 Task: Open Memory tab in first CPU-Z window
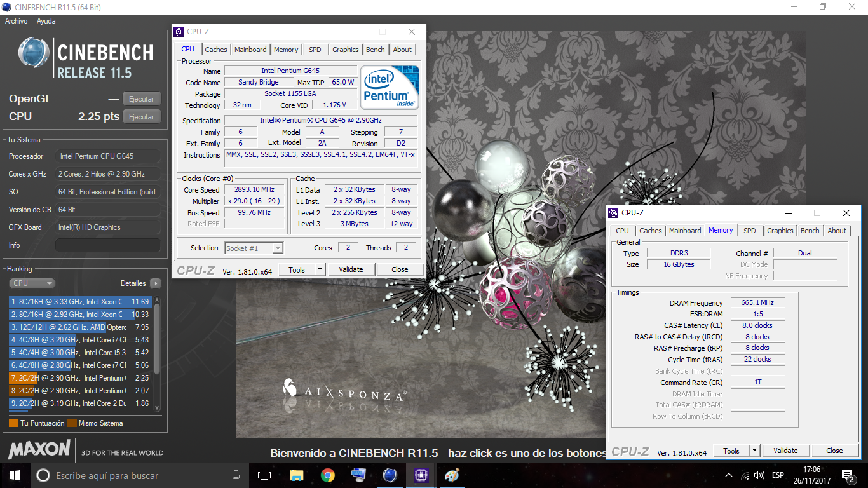[286, 50]
